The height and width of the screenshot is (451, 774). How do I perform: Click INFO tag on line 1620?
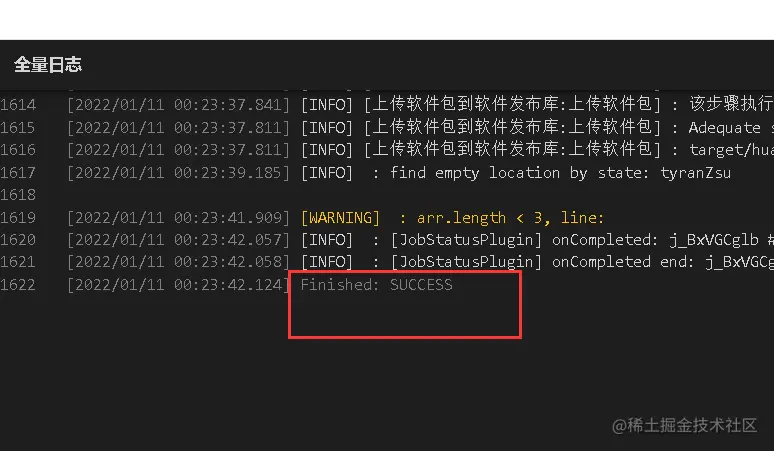[x=327, y=240]
